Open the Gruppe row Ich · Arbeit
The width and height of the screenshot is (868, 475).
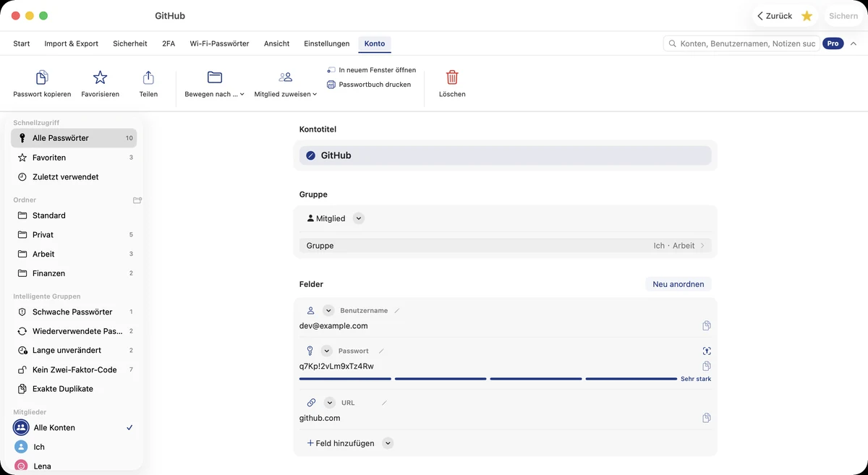(506, 246)
